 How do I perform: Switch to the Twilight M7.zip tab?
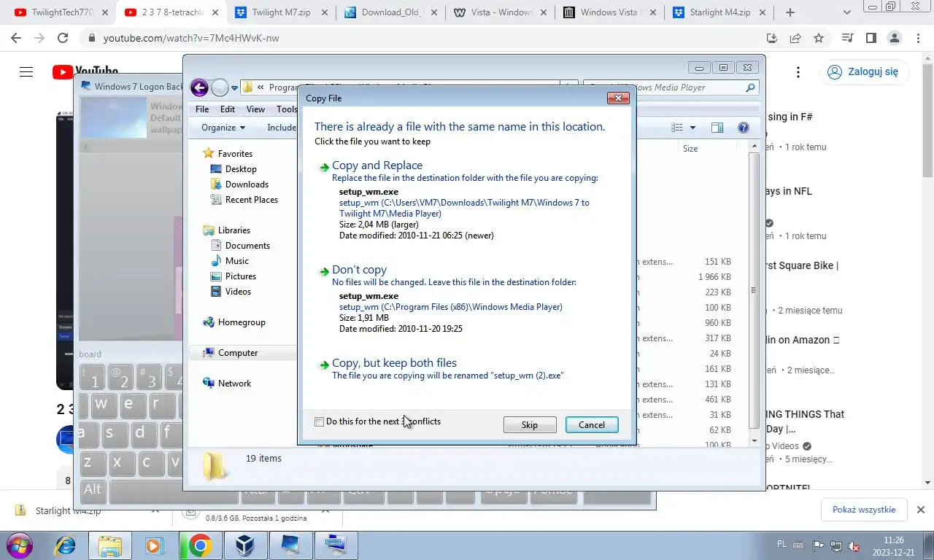pos(282,12)
